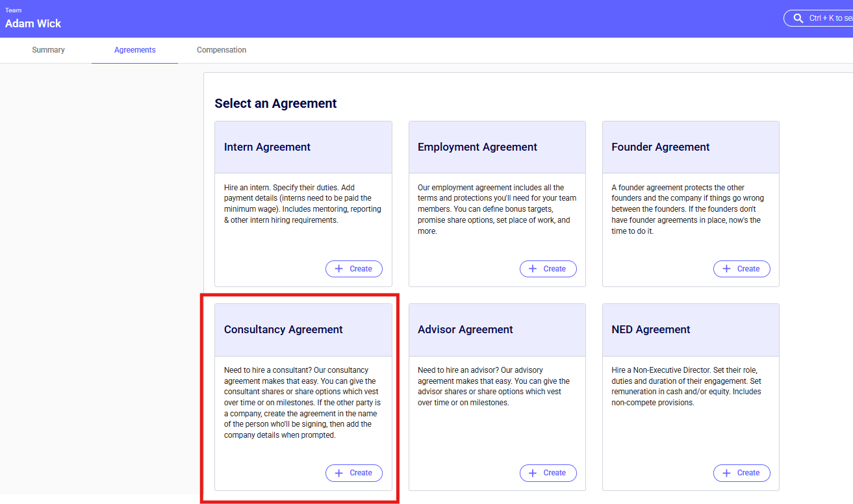
Task: Switch to the Summary tab
Action: point(48,50)
